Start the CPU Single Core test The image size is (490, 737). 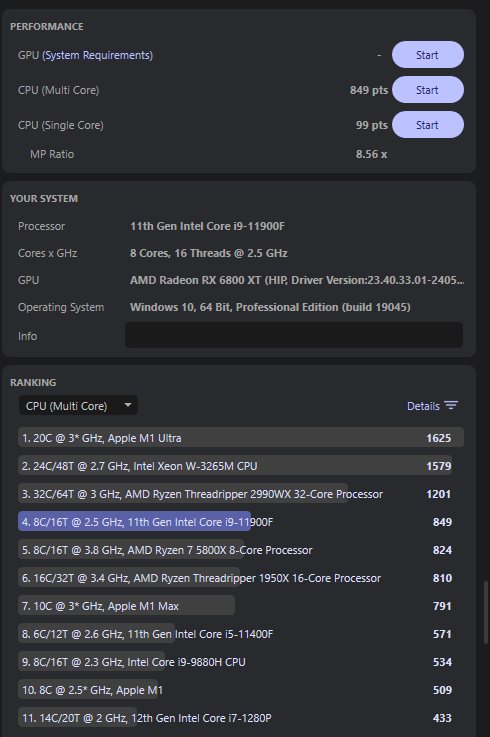[x=427, y=125]
